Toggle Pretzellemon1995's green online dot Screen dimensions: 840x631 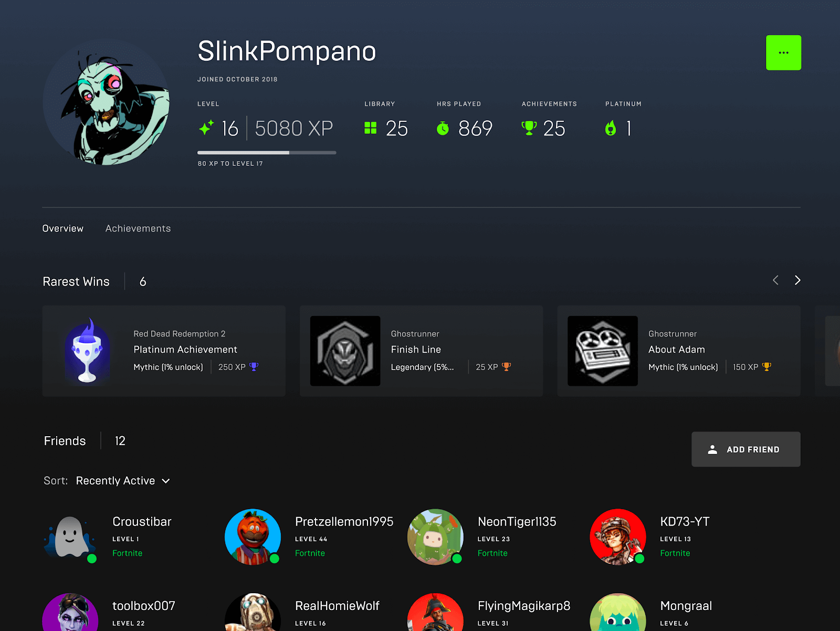(x=274, y=558)
